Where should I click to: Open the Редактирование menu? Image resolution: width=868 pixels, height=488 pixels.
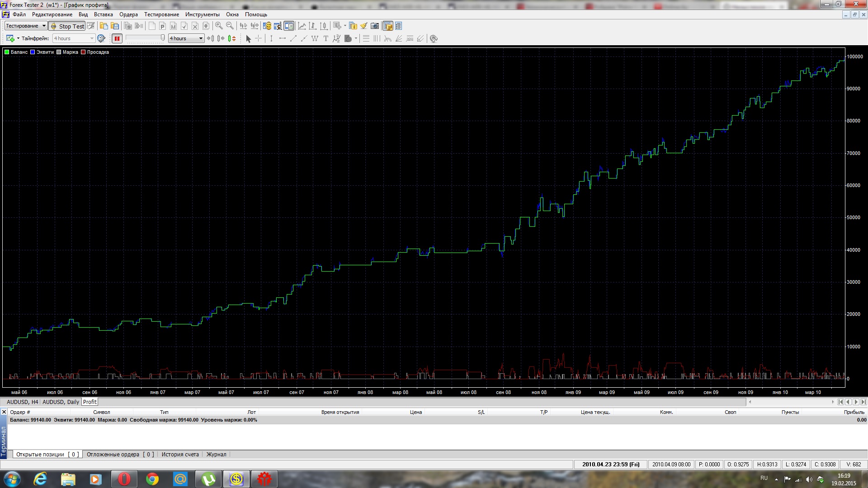52,14
